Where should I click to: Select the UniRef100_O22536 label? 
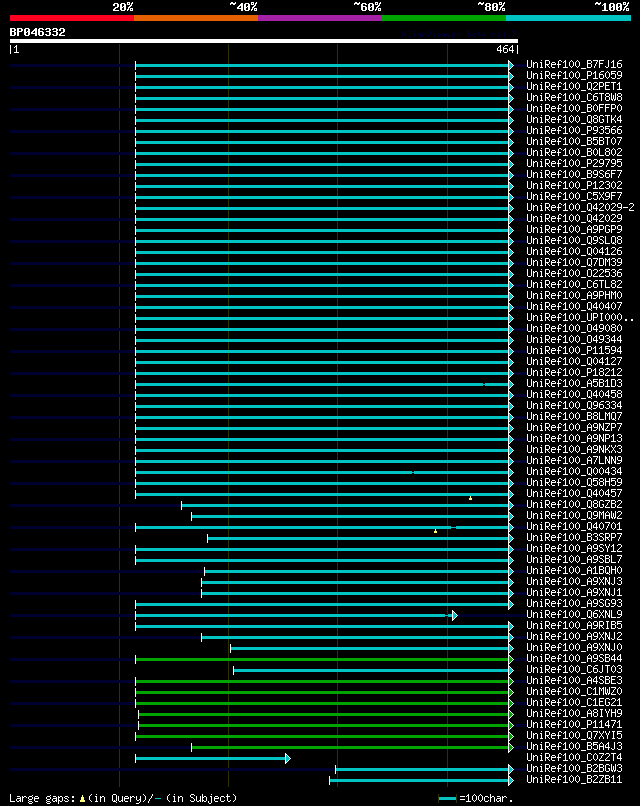click(x=574, y=273)
